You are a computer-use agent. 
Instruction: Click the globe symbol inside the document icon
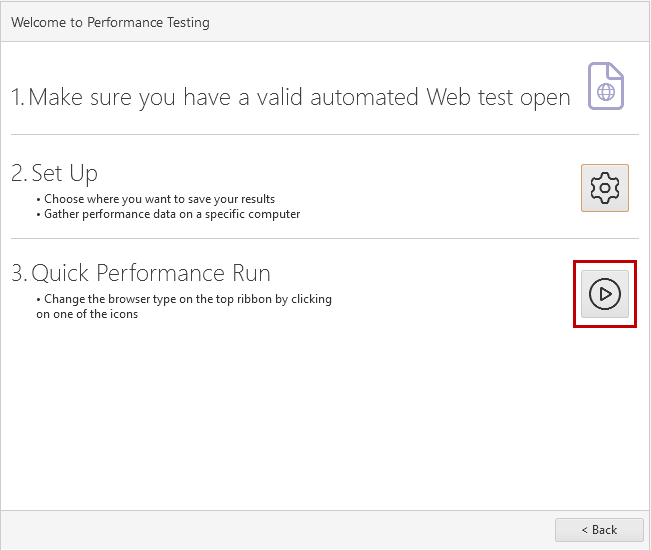[606, 92]
